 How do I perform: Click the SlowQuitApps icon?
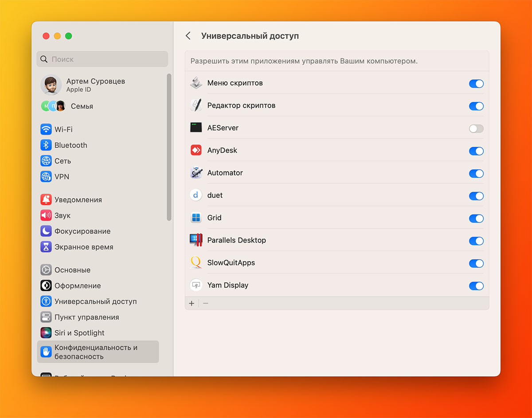(x=196, y=263)
